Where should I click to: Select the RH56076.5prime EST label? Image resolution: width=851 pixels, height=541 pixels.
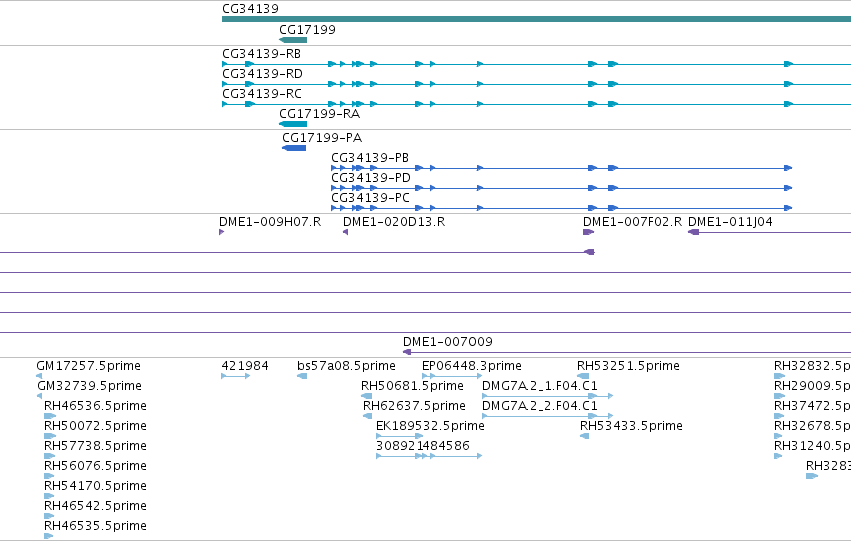pos(96,466)
